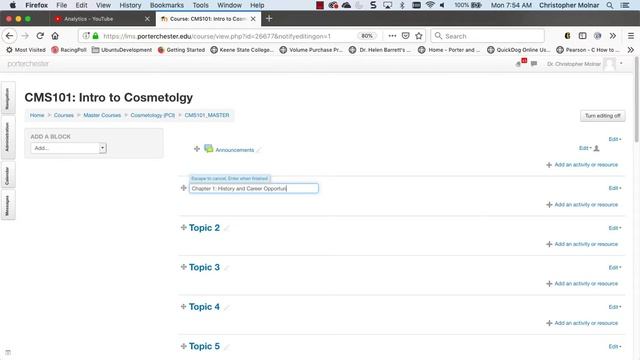This screenshot has width=640, height=360.
Task: Open the Add a block dropdown
Action: click(69, 148)
